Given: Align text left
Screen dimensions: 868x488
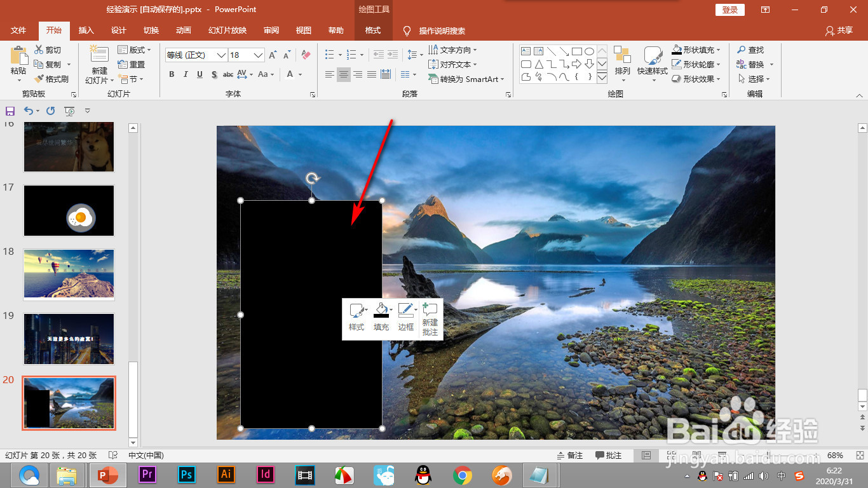Looking at the screenshot, I should tap(329, 74).
